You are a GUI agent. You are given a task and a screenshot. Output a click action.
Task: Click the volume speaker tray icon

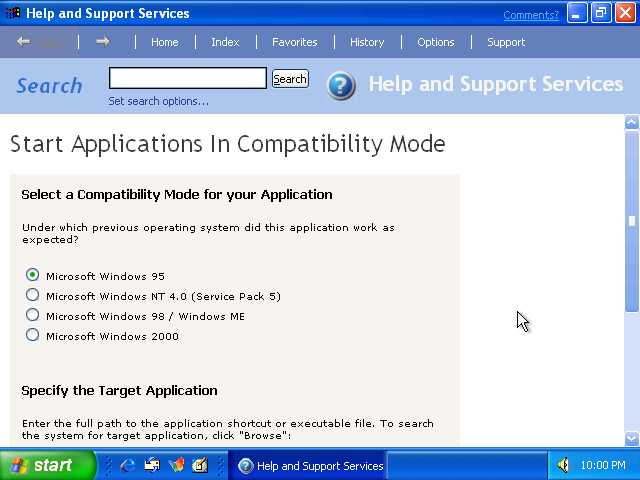click(564, 465)
